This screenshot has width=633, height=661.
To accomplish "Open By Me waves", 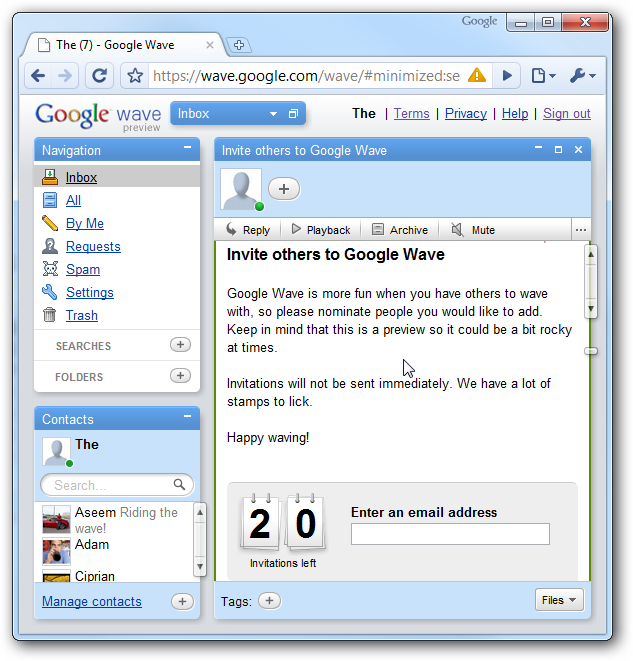I will [85, 223].
